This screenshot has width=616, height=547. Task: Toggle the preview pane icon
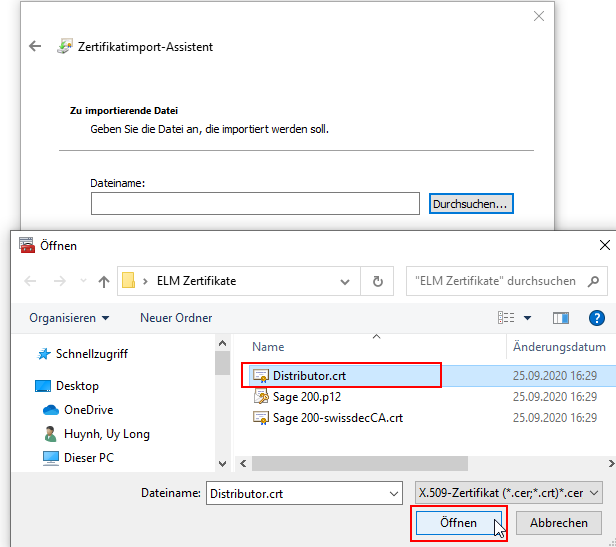pos(561,318)
